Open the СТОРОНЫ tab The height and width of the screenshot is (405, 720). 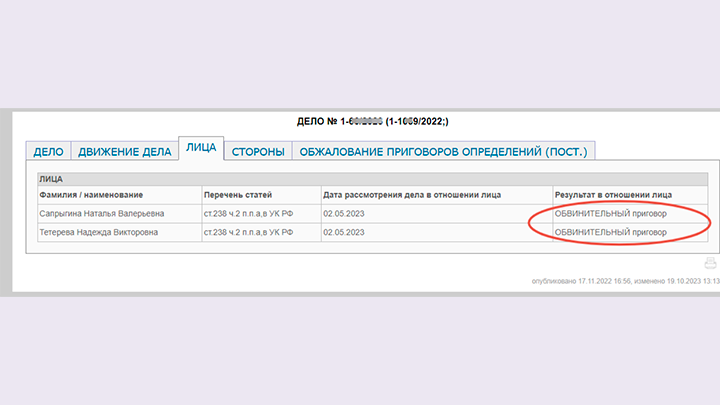coord(258,152)
